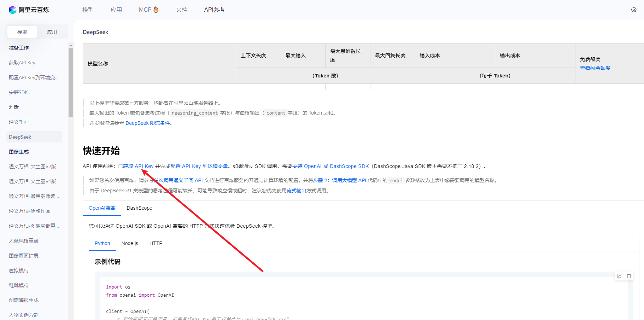Open 准备工作 in the sidebar
The width and height of the screenshot is (644, 320).
[x=19, y=48]
